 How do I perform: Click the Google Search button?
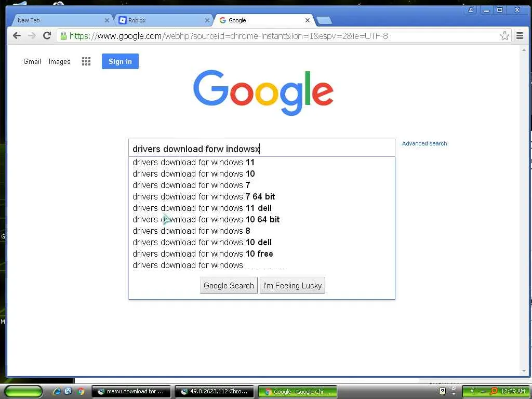[229, 285]
